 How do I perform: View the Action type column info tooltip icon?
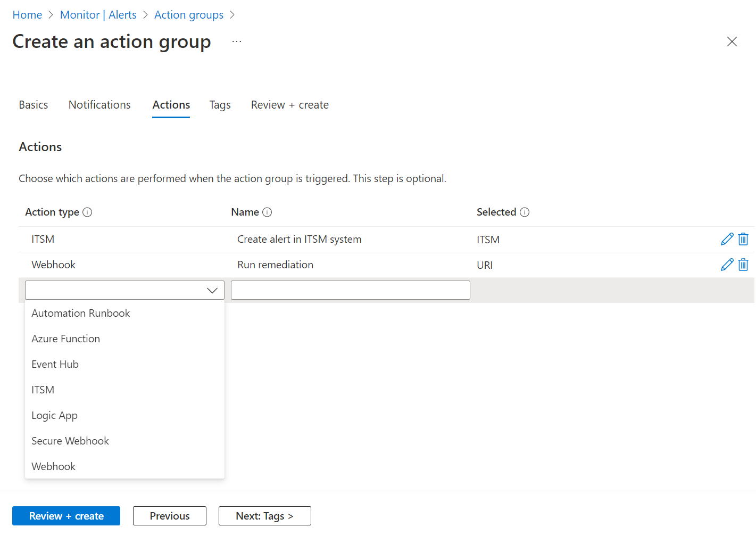tap(88, 212)
